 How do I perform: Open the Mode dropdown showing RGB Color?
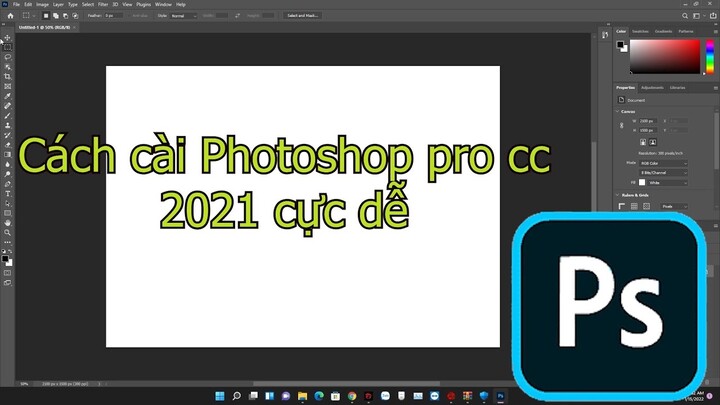[x=664, y=163]
